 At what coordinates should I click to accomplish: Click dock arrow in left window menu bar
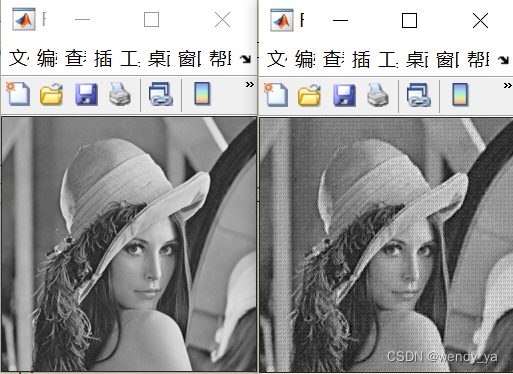(245, 59)
